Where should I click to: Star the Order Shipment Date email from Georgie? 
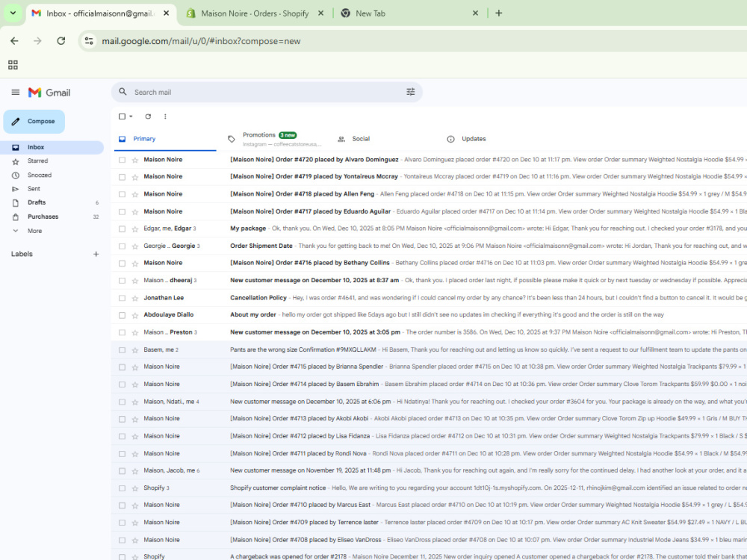click(x=134, y=246)
